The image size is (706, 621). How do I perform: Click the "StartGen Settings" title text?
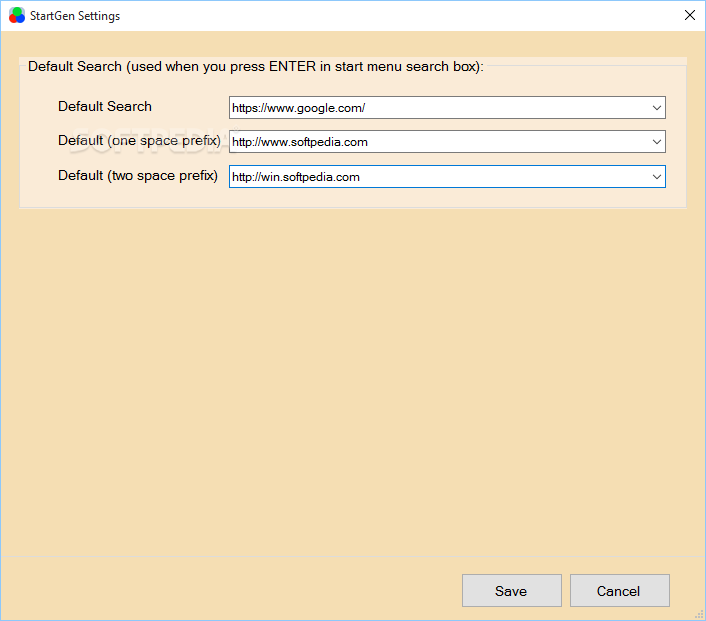(x=75, y=16)
